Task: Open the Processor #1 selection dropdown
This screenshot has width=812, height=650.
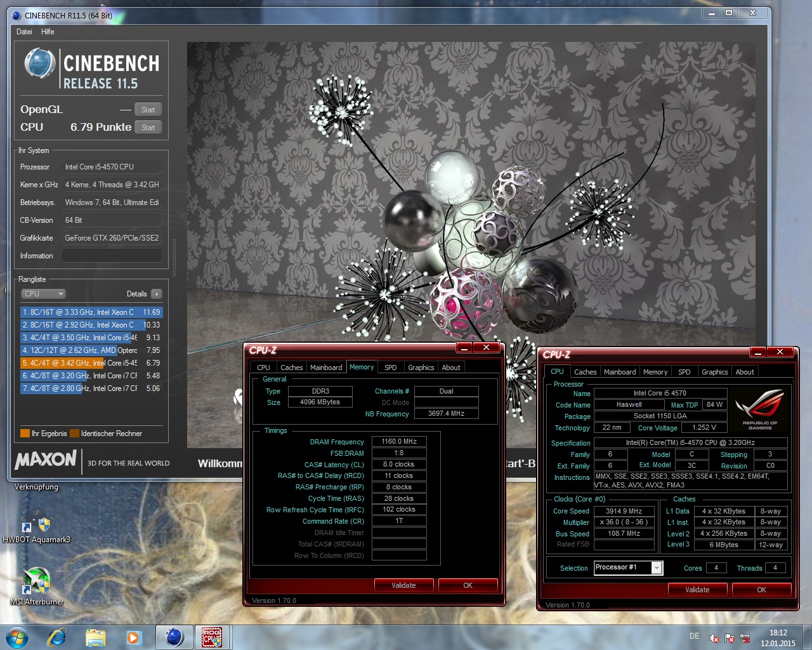Action: click(629, 567)
